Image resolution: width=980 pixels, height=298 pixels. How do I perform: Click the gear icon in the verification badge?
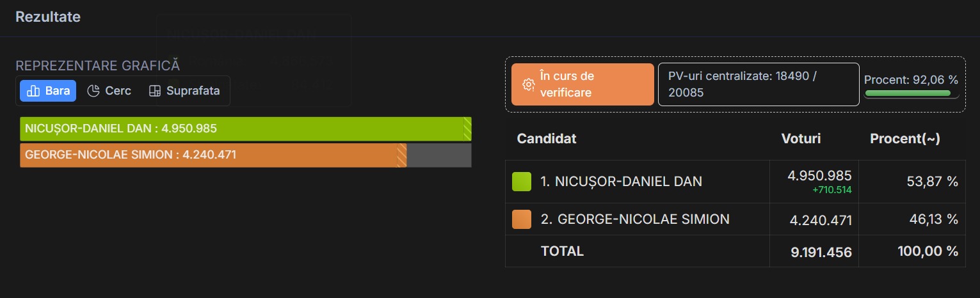(x=528, y=84)
